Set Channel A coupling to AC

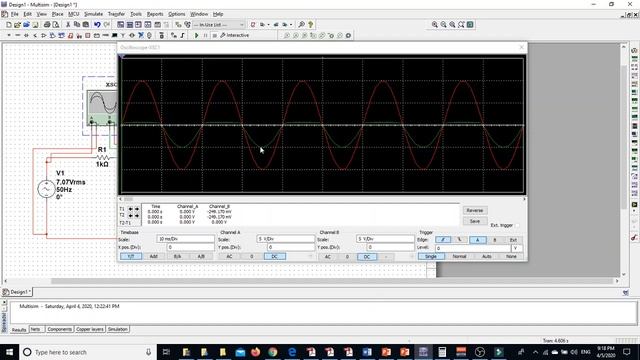pyautogui.click(x=229, y=256)
